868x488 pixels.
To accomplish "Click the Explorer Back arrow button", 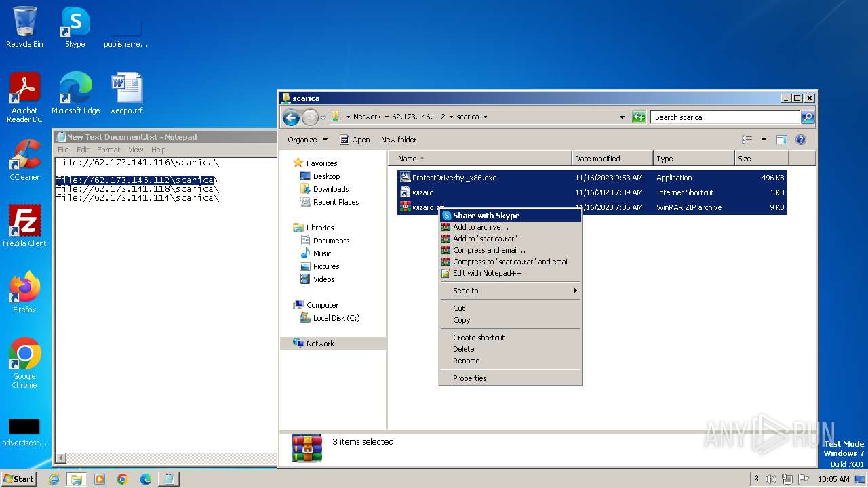I will 292,117.
